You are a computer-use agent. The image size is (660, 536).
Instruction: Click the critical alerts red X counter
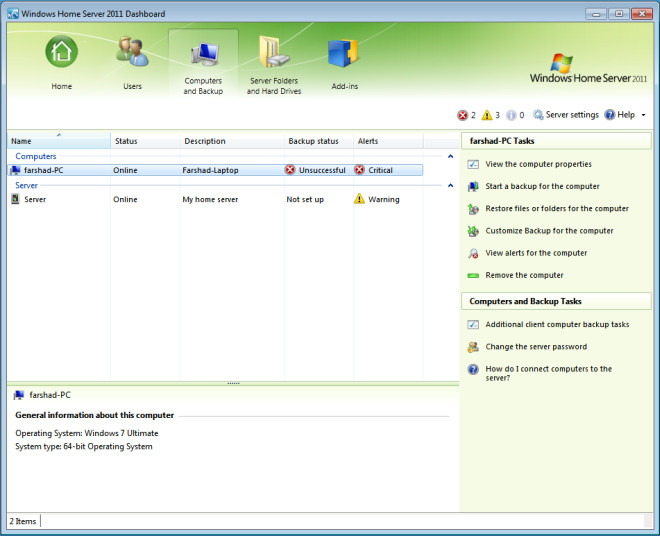tap(462, 115)
